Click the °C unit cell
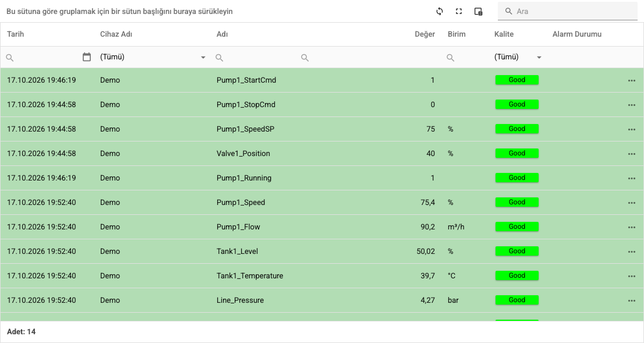 point(451,275)
